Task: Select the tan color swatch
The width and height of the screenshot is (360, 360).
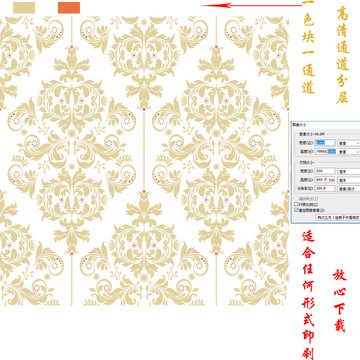Action: click(24, 8)
